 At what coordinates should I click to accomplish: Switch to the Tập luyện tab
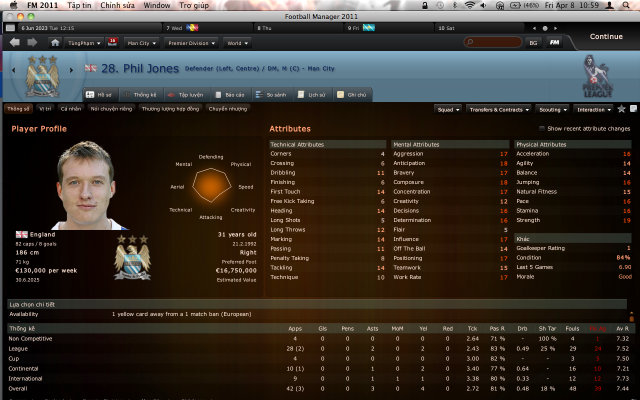point(186,95)
